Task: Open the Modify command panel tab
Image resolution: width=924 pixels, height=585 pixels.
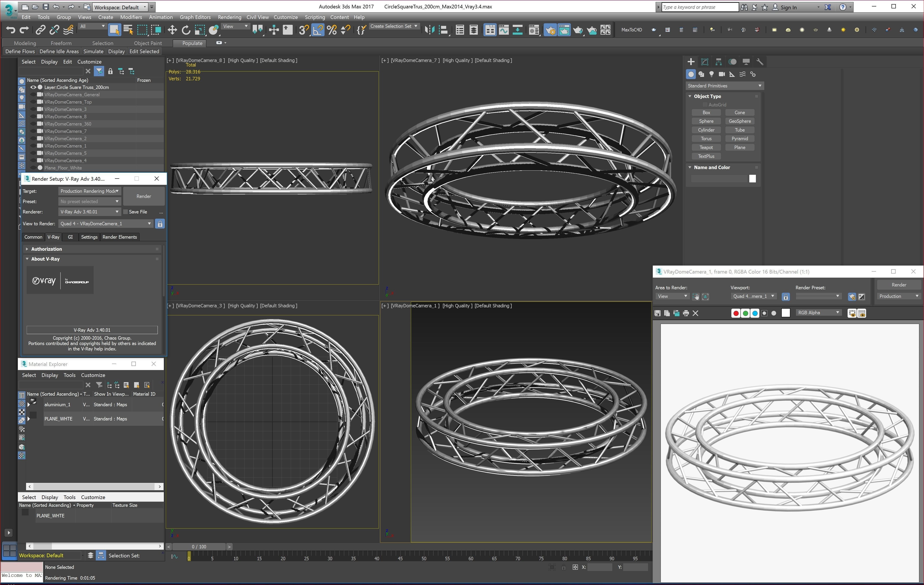Action: click(704, 62)
